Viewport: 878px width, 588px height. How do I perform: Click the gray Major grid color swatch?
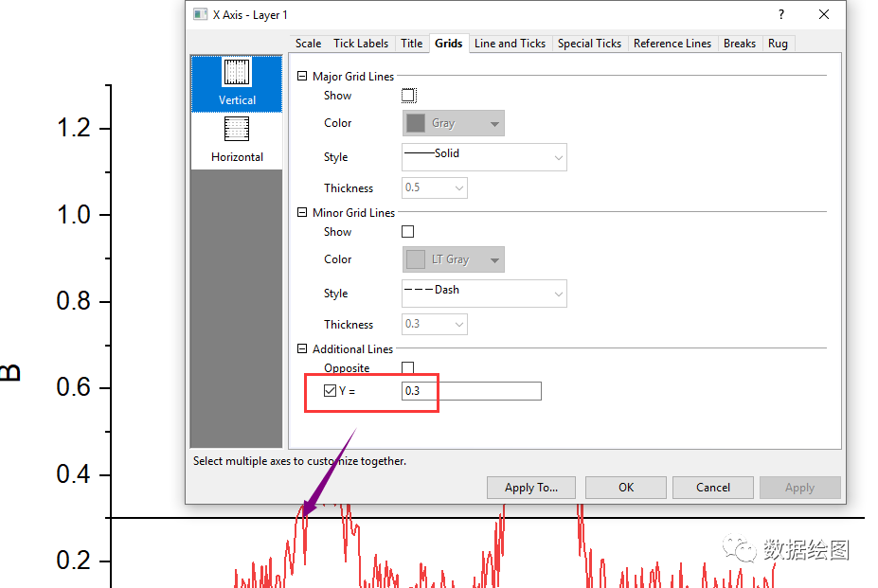click(x=416, y=123)
